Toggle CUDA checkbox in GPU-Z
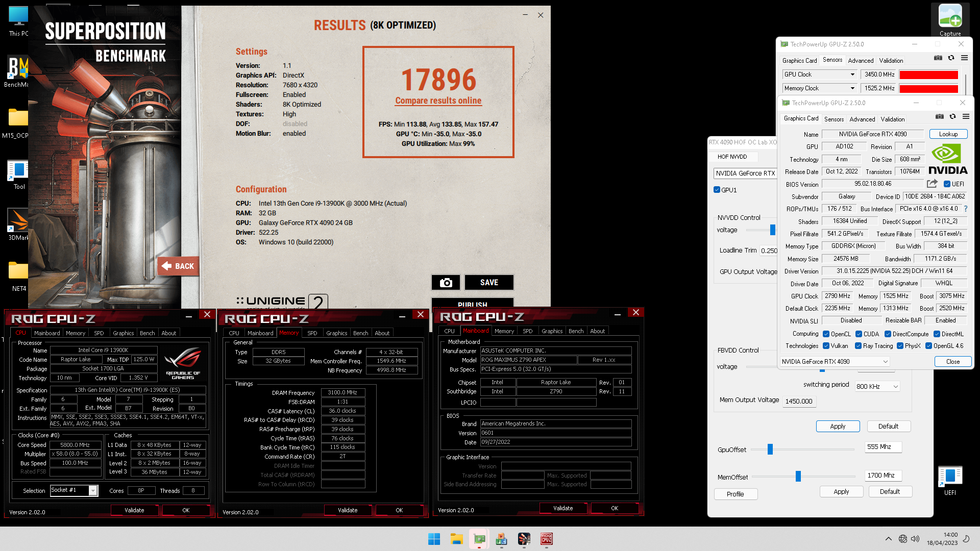The width and height of the screenshot is (980, 551). pos(859,334)
